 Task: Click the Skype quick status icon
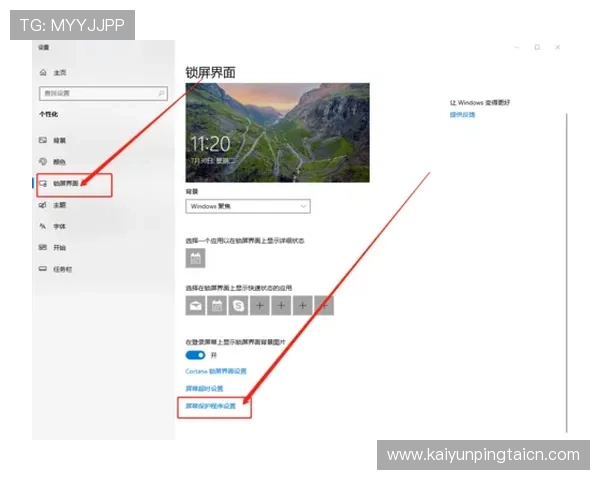pos(238,306)
